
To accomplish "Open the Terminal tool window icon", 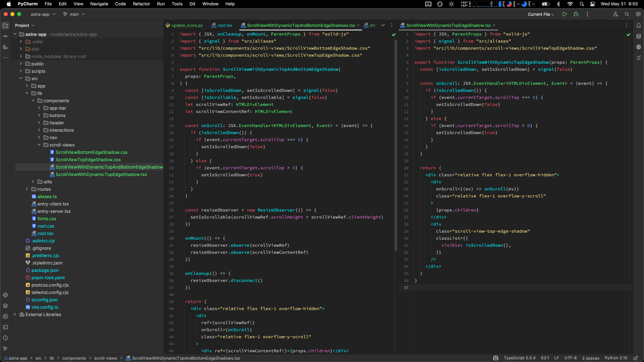I will (x=5, y=327).
